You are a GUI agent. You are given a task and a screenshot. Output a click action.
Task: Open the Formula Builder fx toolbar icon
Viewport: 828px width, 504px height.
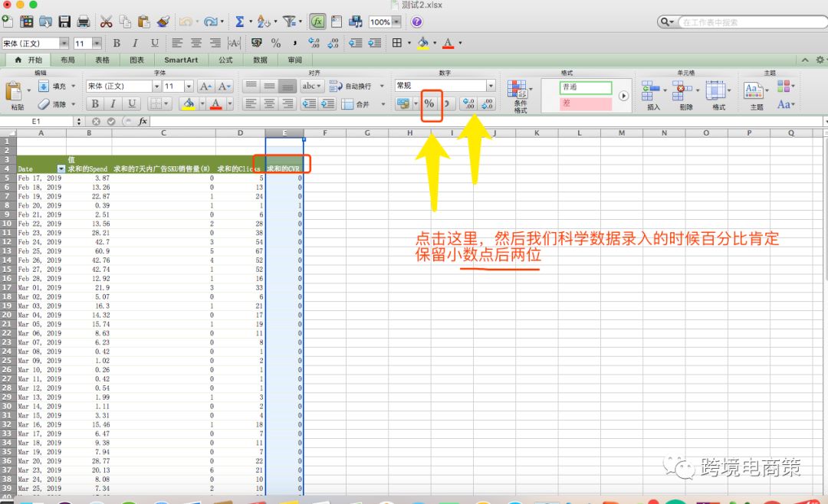click(317, 21)
